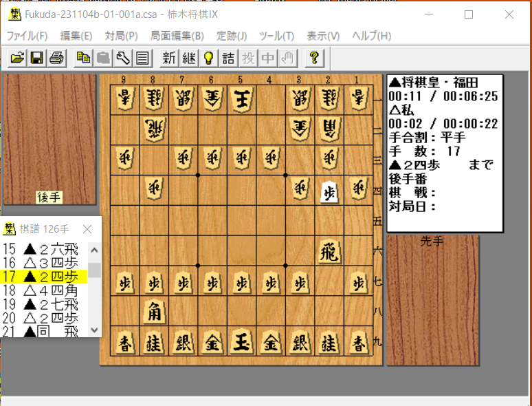The height and width of the screenshot is (406, 532).
Task: Click the disabled hand stop icon
Action: pyautogui.click(x=288, y=58)
